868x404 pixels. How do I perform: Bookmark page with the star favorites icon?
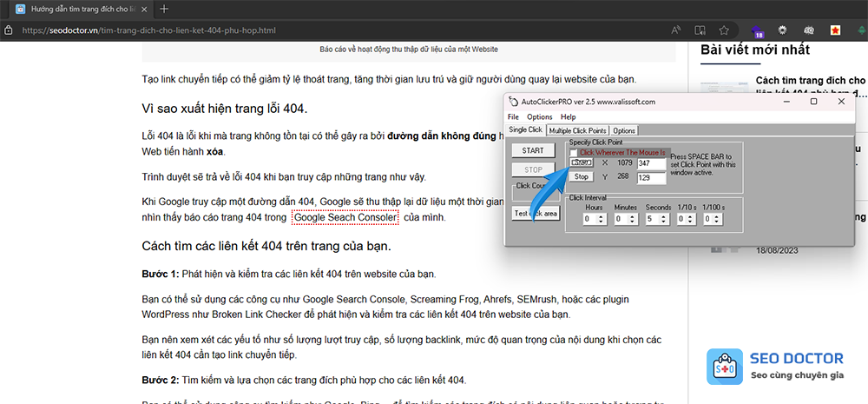pos(723,30)
